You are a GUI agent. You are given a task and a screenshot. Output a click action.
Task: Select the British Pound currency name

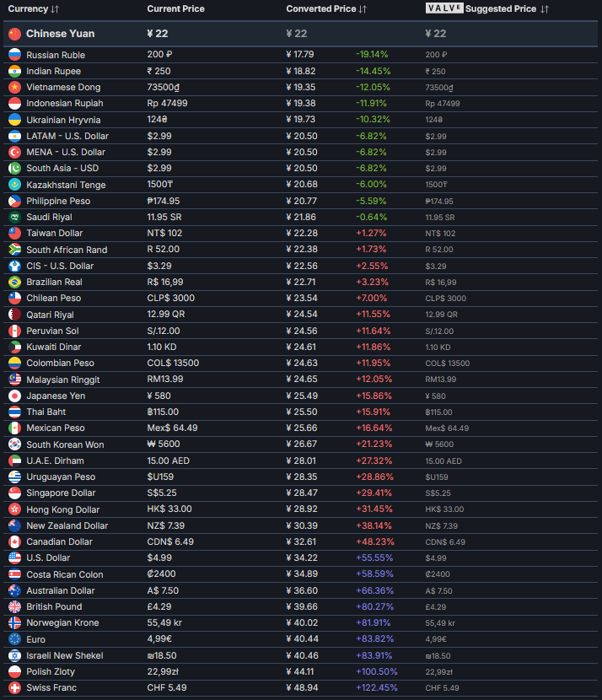pos(54,606)
